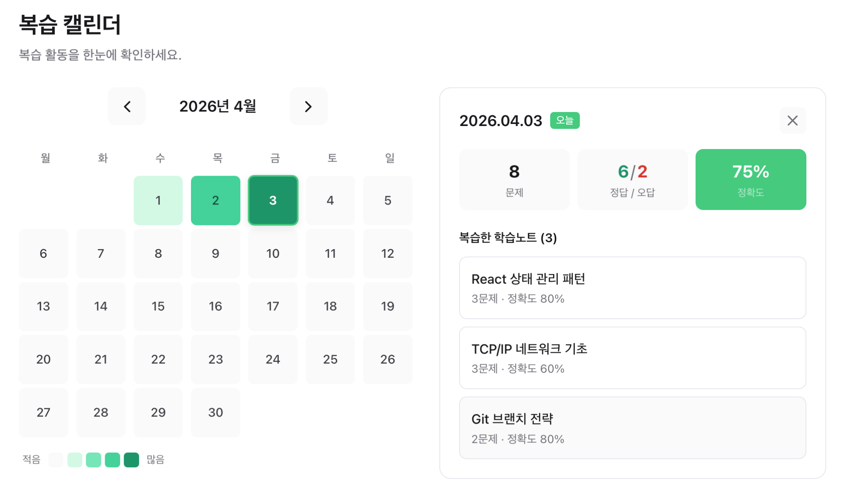Image resolution: width=854 pixels, height=504 pixels.
Task: Click the 복습한 학습노트 heading
Action: pos(508,238)
